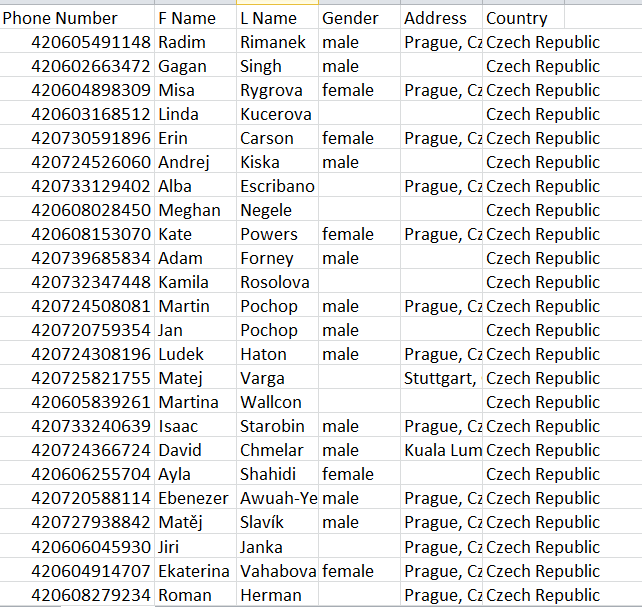Click the empty gender cell for Linda

pos(359,114)
